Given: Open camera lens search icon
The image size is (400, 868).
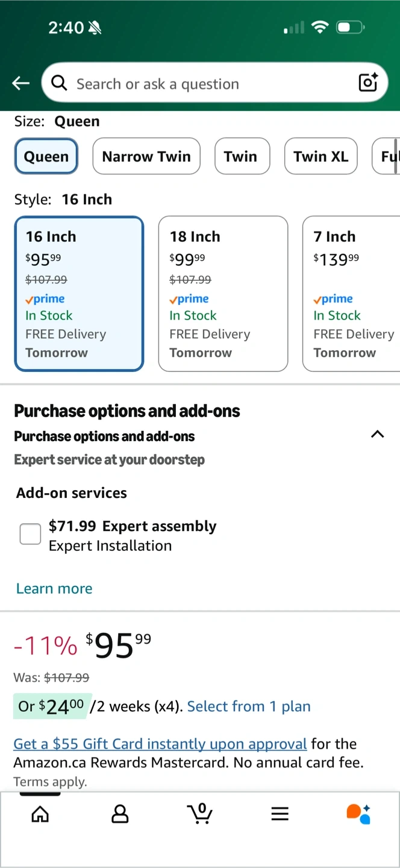Looking at the screenshot, I should tap(367, 83).
